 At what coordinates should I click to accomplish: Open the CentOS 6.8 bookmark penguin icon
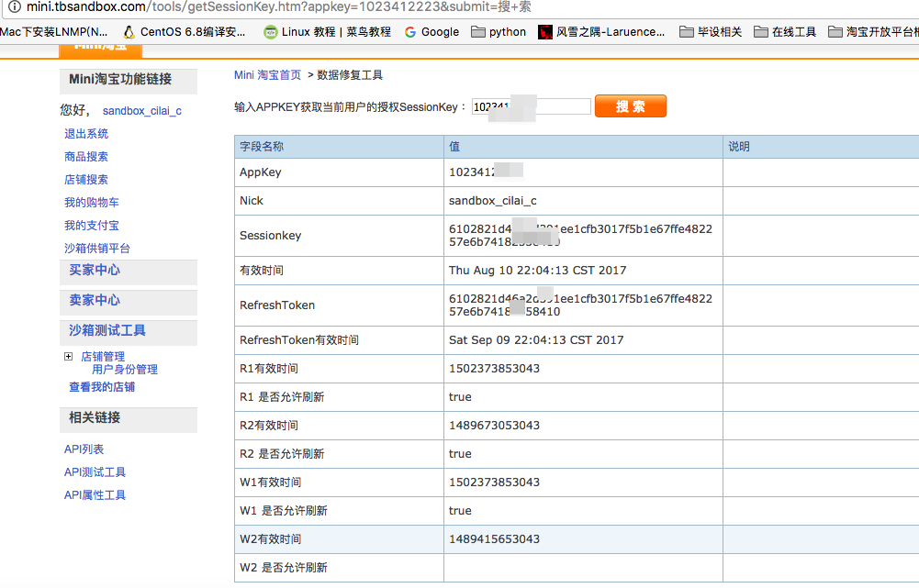129,31
